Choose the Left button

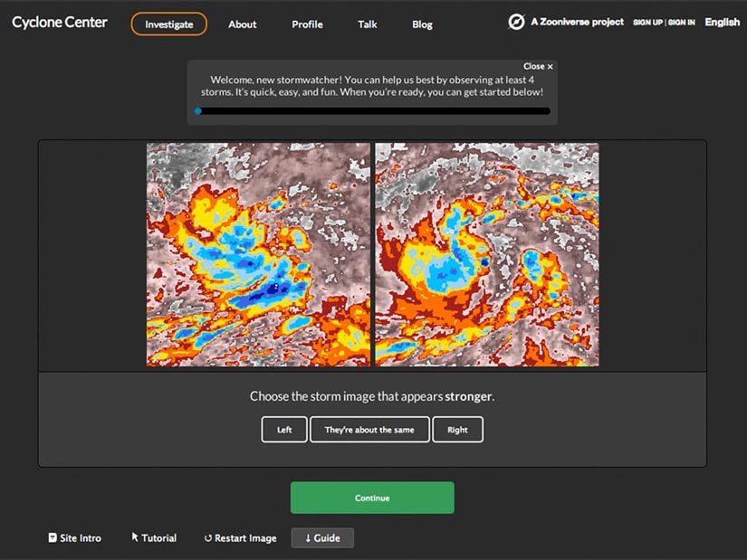284,430
